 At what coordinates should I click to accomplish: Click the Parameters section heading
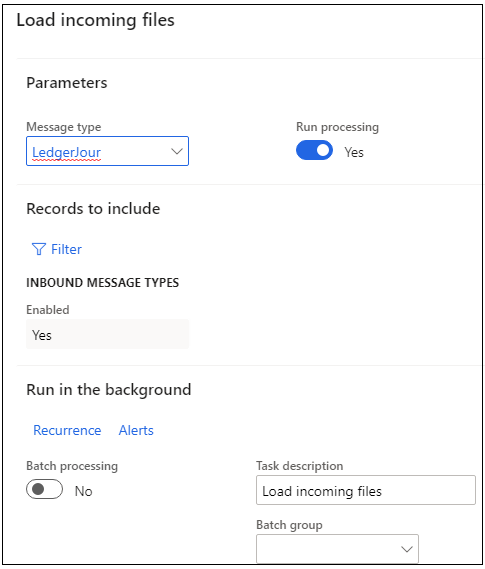pos(67,83)
